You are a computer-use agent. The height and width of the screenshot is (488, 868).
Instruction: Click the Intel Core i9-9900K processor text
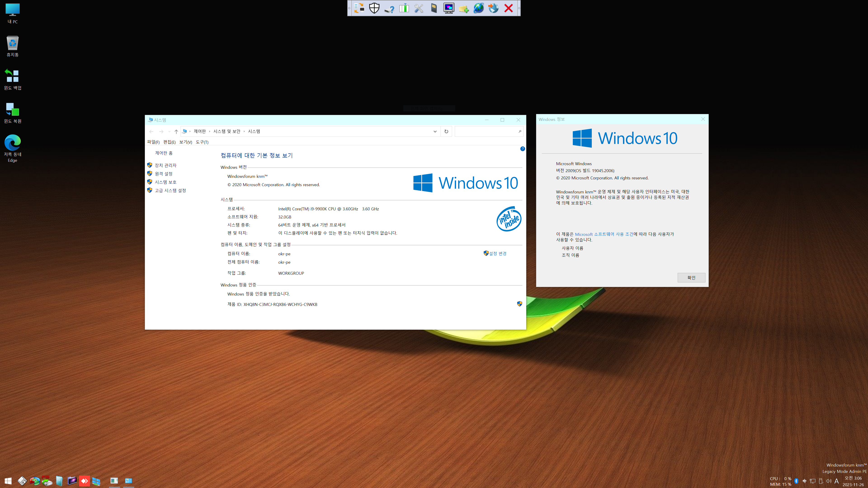click(x=328, y=209)
